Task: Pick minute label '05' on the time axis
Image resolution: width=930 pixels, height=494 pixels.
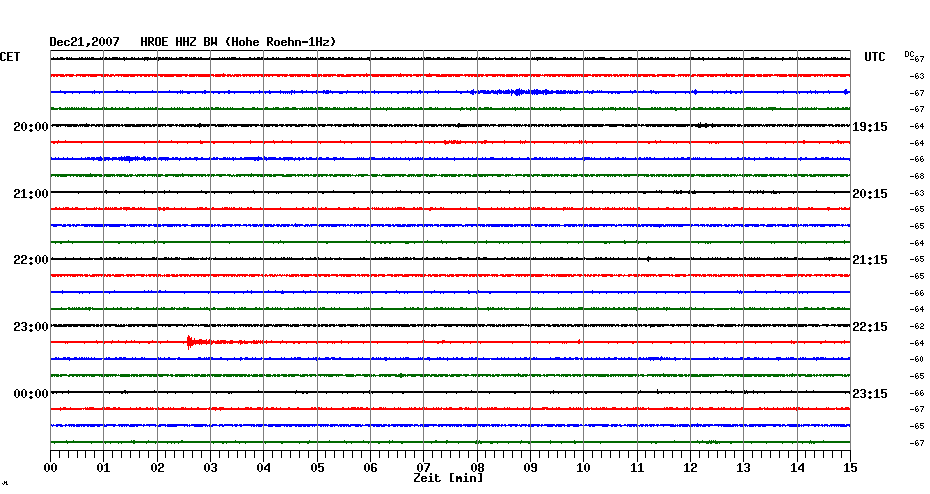Action: 317,468
